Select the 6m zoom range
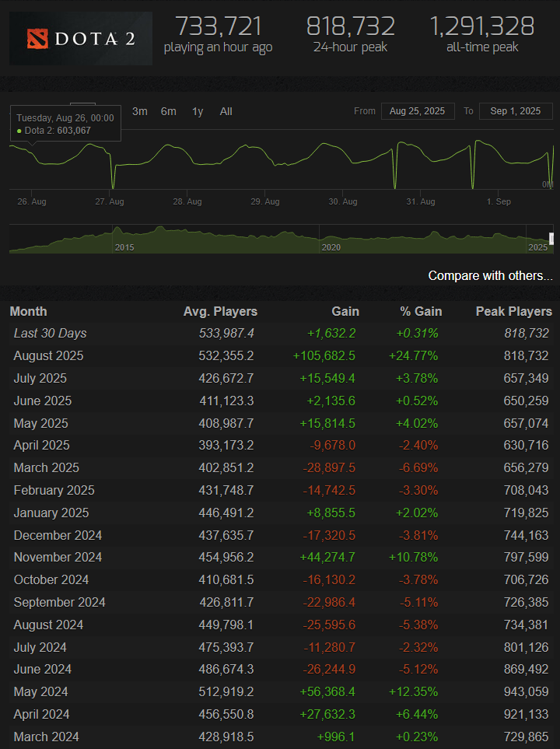 coord(169,111)
